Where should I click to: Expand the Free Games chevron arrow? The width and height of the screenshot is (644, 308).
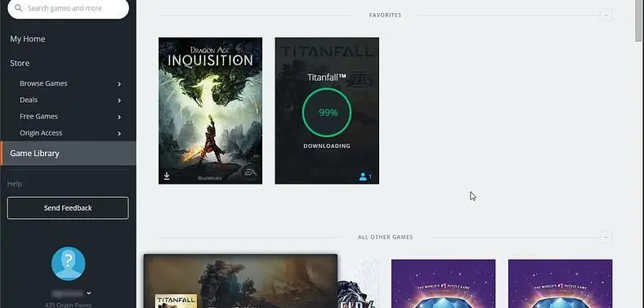pyautogui.click(x=119, y=117)
